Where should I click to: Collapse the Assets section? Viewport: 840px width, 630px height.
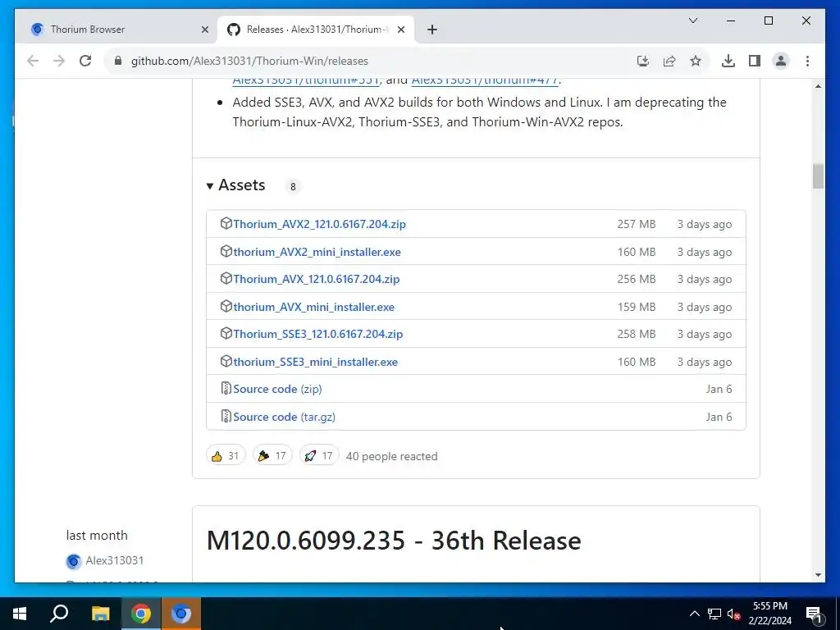[235, 185]
